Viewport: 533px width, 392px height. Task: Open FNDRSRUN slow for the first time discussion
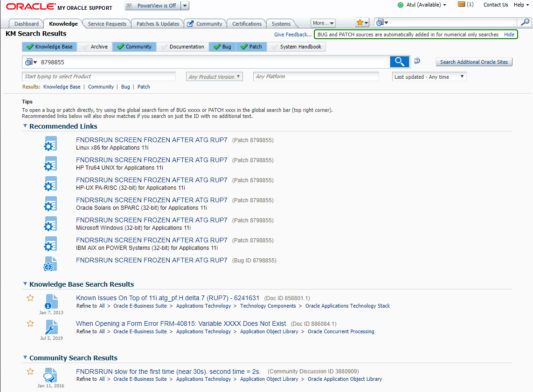[168, 371]
